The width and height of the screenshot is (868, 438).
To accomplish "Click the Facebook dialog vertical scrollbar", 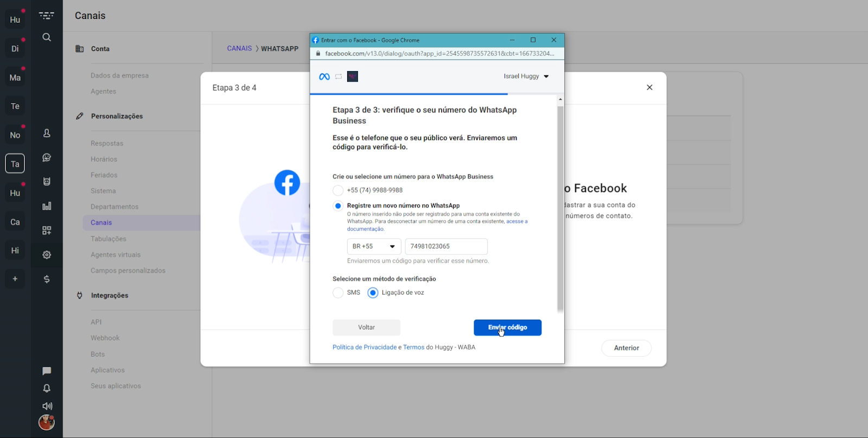I will pyautogui.click(x=560, y=209).
